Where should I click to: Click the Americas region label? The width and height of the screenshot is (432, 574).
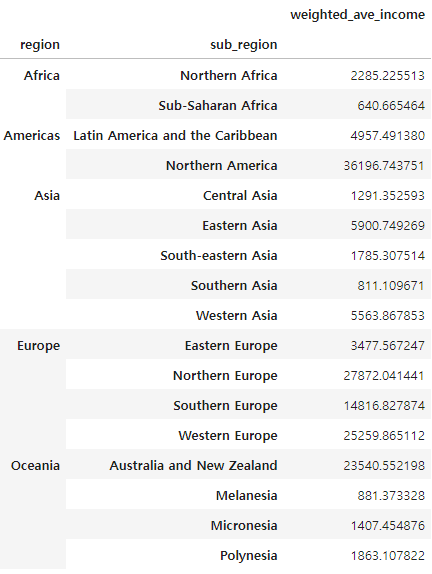(32, 135)
